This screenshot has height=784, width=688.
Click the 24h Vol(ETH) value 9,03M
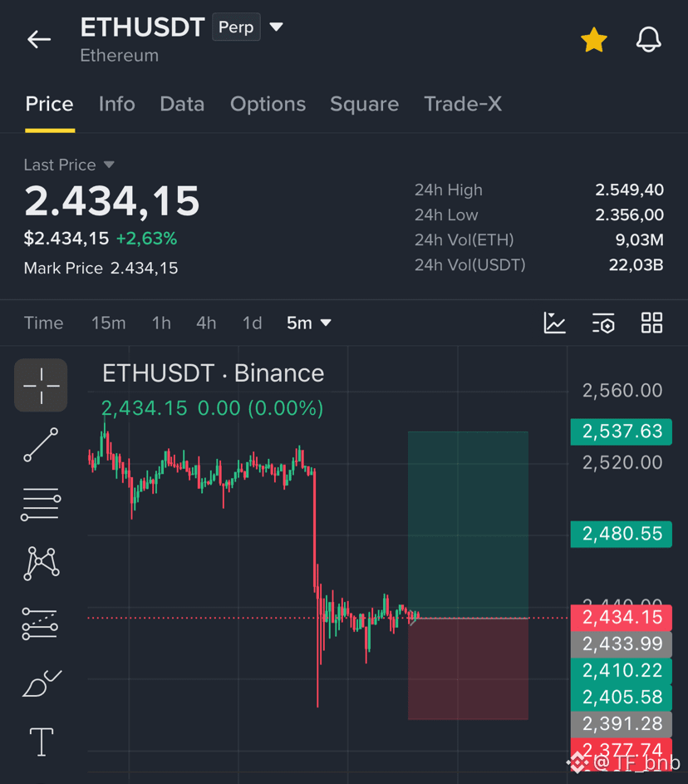[x=639, y=240]
